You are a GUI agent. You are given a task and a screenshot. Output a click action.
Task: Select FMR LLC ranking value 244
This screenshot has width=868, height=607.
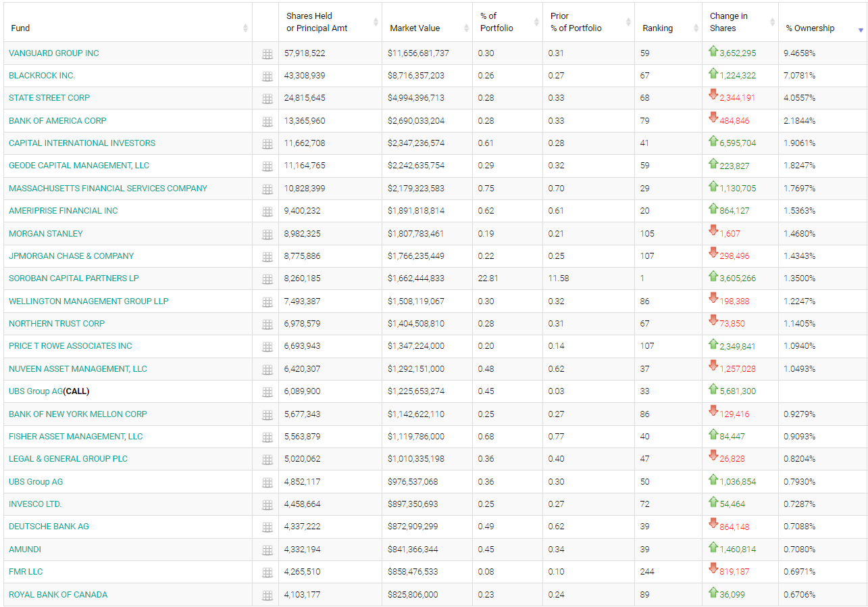647,571
